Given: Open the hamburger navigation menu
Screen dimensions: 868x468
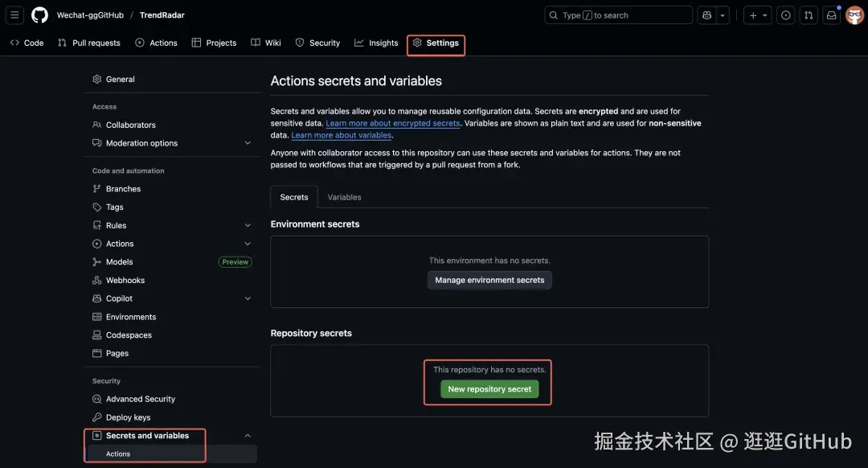Looking at the screenshot, I should [14, 15].
